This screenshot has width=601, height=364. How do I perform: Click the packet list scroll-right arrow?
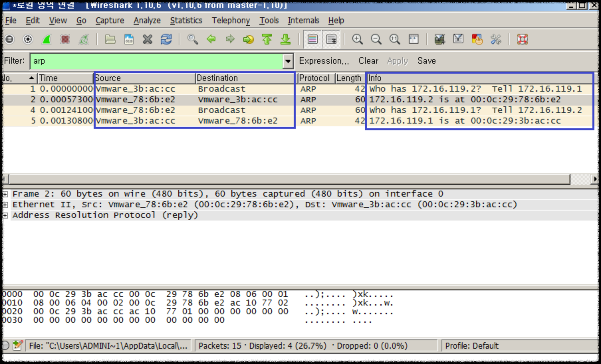click(x=595, y=179)
